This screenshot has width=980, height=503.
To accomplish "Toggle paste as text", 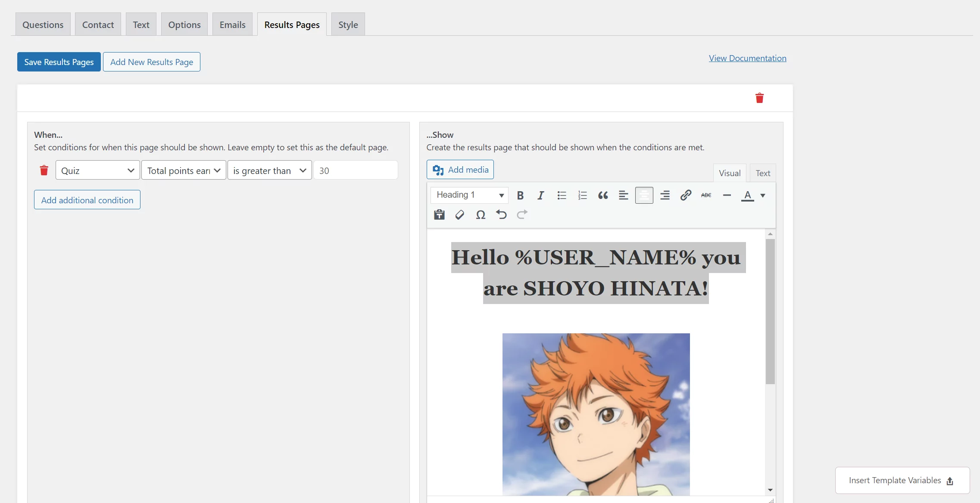I will 439,214.
